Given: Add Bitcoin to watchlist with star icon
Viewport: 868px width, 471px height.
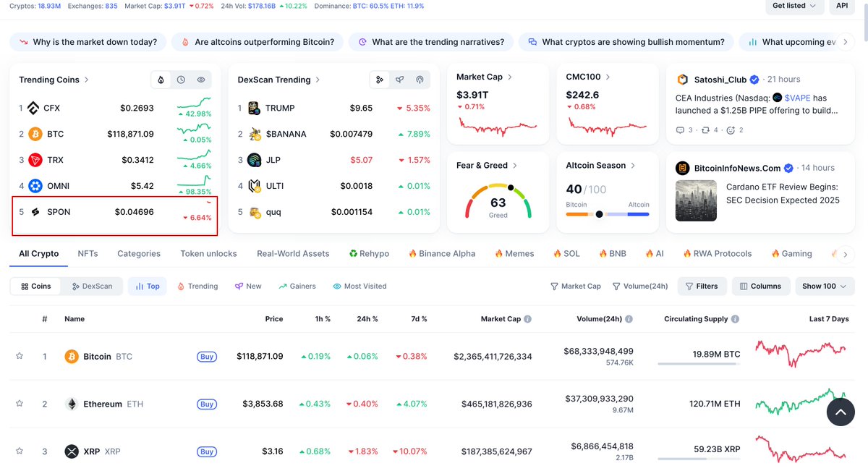Looking at the screenshot, I should 20,356.
